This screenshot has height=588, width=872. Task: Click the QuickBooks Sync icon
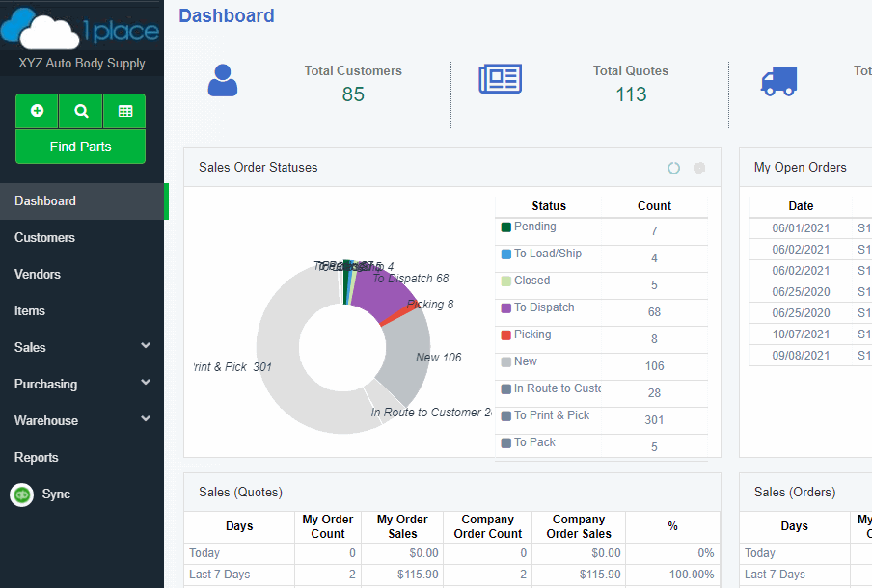point(21,494)
